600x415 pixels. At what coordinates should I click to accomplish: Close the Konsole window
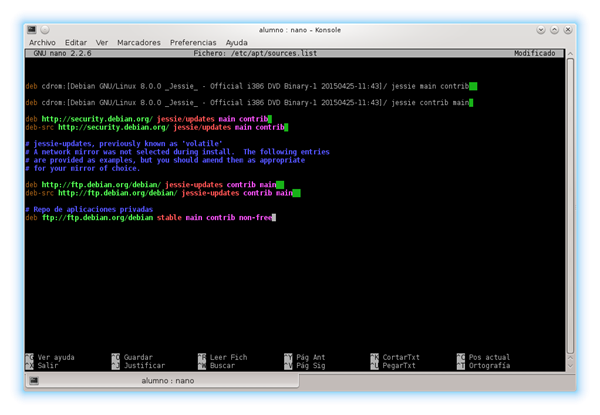[x=568, y=30]
